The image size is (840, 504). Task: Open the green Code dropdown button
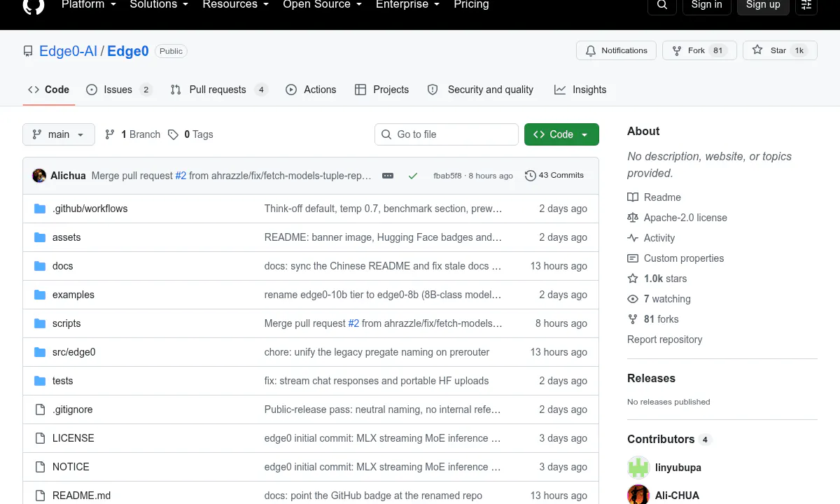tap(561, 134)
